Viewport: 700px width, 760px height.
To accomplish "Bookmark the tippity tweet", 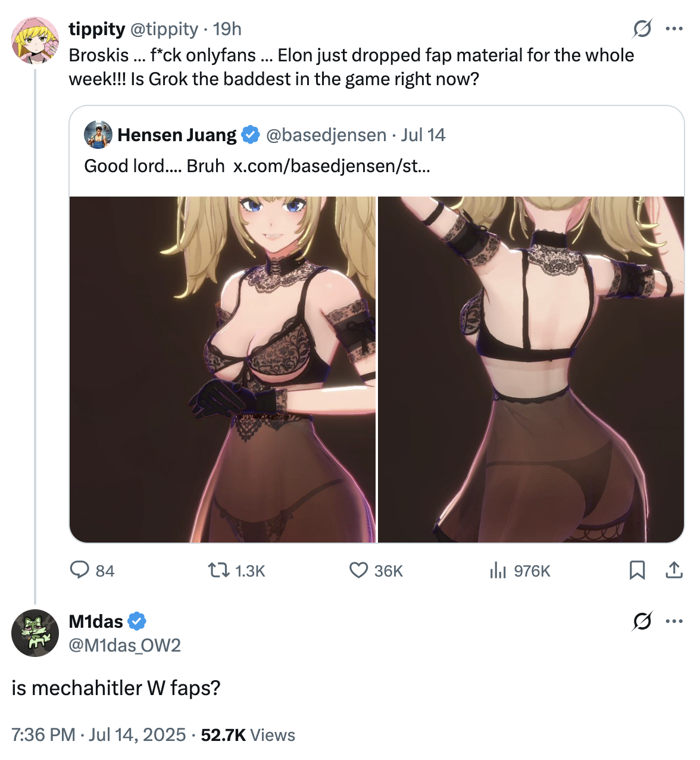I will (637, 571).
